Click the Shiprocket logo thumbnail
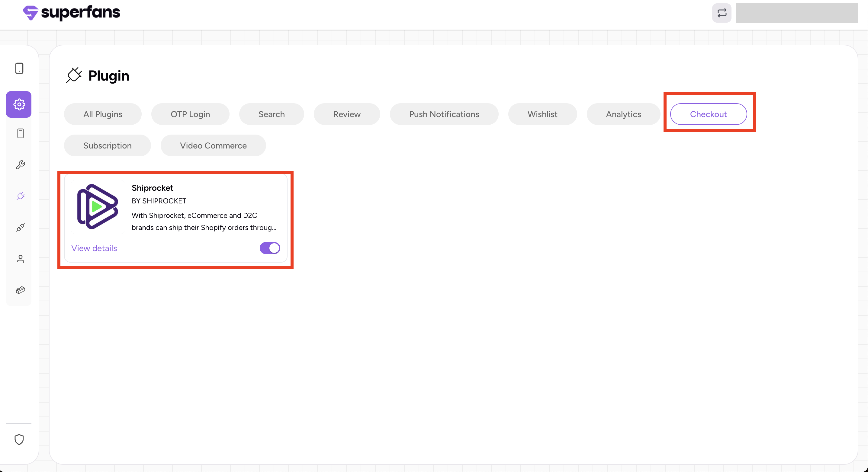Screen dimensions: 868x472 [x=97, y=207]
